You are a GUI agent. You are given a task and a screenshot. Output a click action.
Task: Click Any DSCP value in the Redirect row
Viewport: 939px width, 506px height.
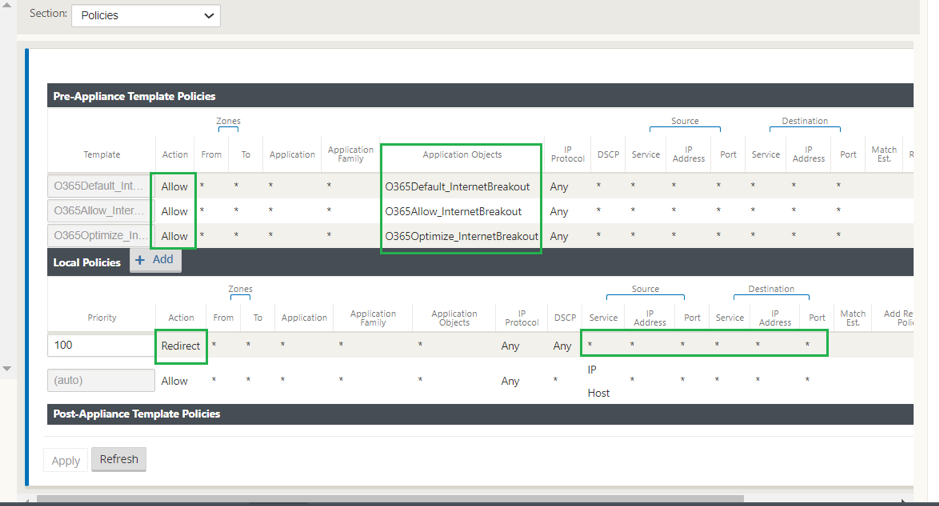click(x=562, y=346)
